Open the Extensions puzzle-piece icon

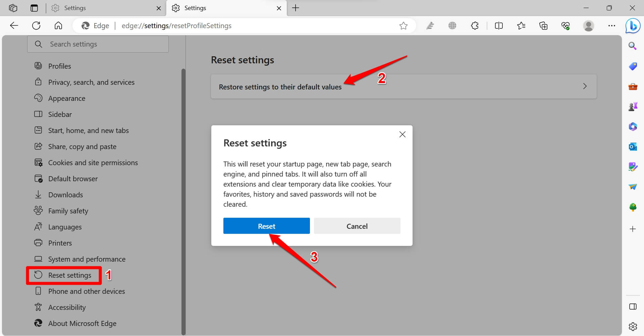pos(475,25)
